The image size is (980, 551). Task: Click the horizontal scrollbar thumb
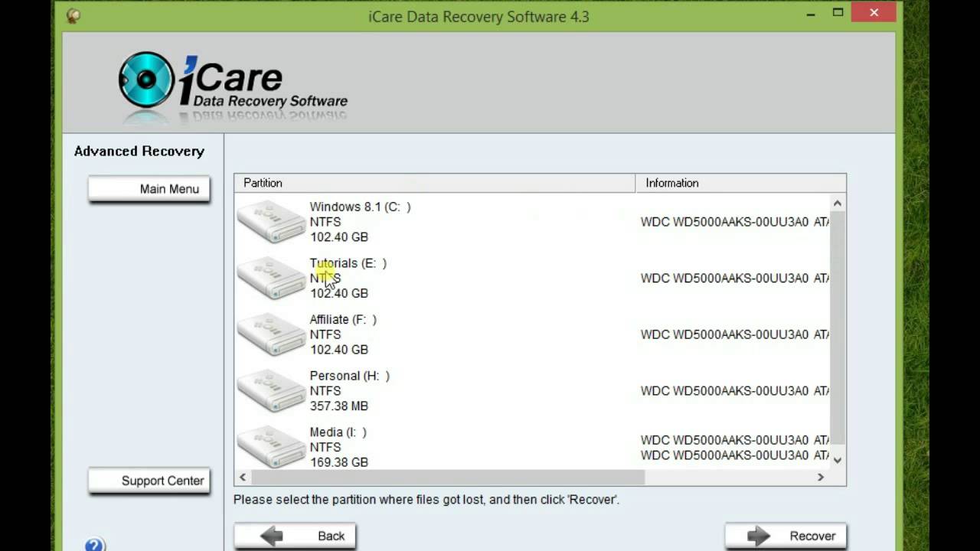pos(448,477)
